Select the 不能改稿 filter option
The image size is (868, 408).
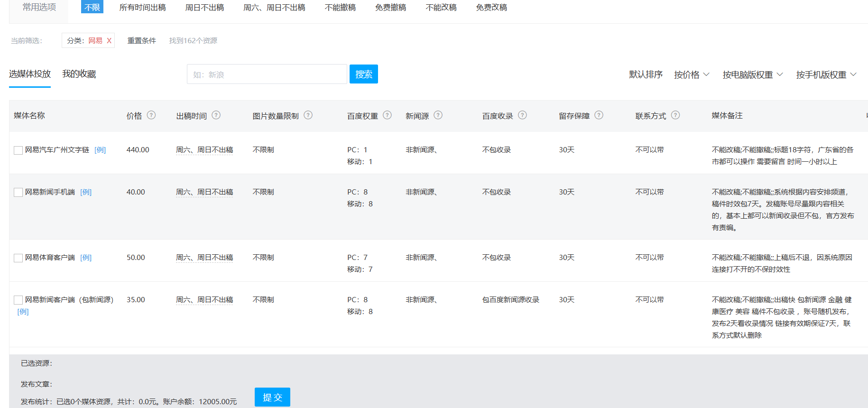pyautogui.click(x=441, y=8)
